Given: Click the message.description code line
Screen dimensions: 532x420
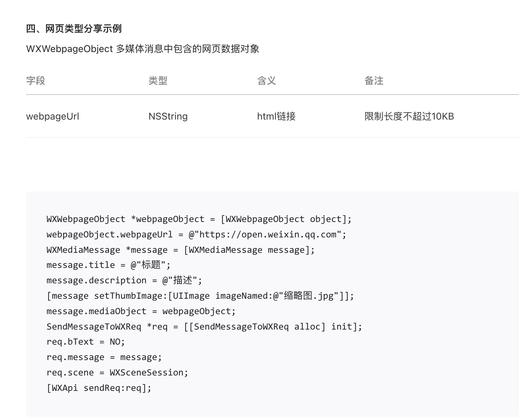Looking at the screenshot, I should pyautogui.click(x=124, y=280).
